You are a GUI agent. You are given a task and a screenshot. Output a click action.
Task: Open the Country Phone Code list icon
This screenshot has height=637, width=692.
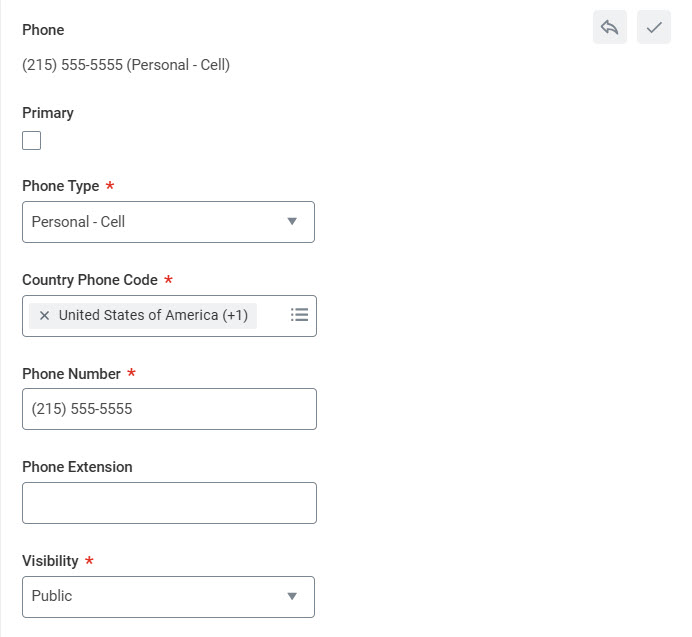coord(299,315)
